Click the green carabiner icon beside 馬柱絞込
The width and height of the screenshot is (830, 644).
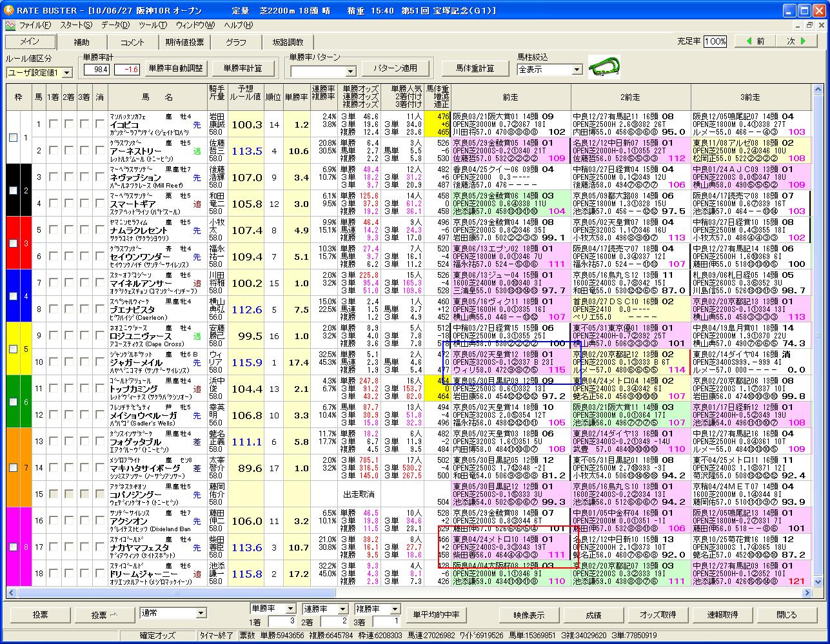pyautogui.click(x=604, y=67)
